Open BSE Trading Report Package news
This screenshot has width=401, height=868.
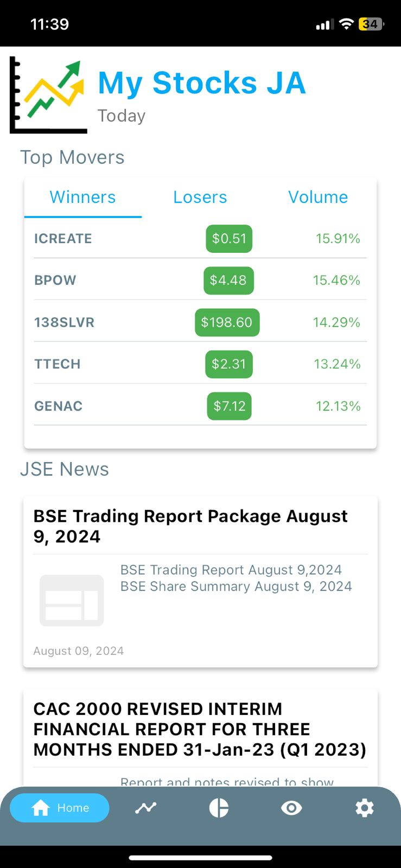coord(190,526)
